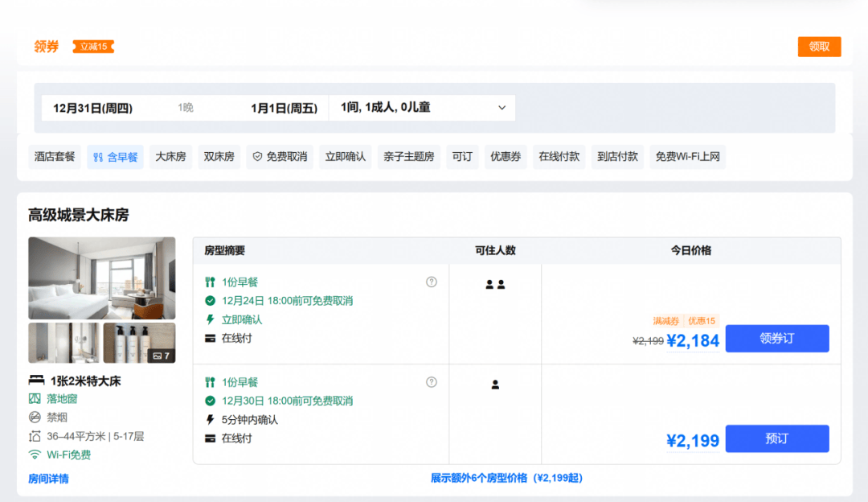
Task: Open the main bedroom photo
Action: coord(102,278)
